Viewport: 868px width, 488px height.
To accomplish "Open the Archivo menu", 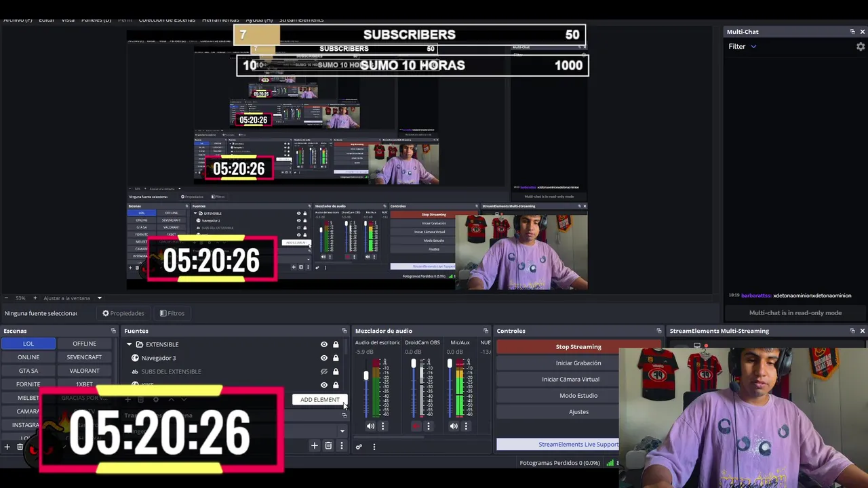I will coord(18,20).
